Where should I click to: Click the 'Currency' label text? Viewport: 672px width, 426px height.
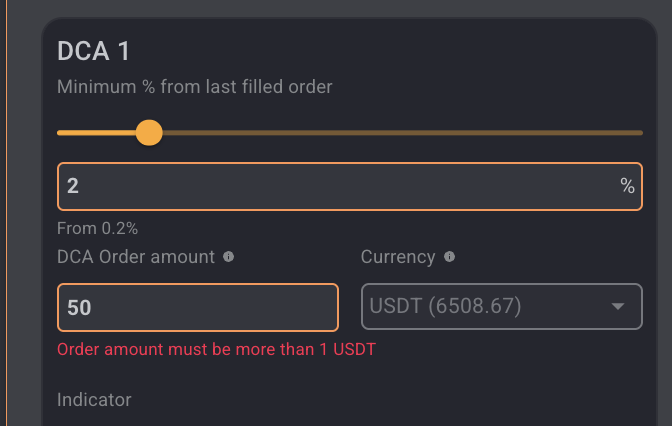(x=398, y=257)
